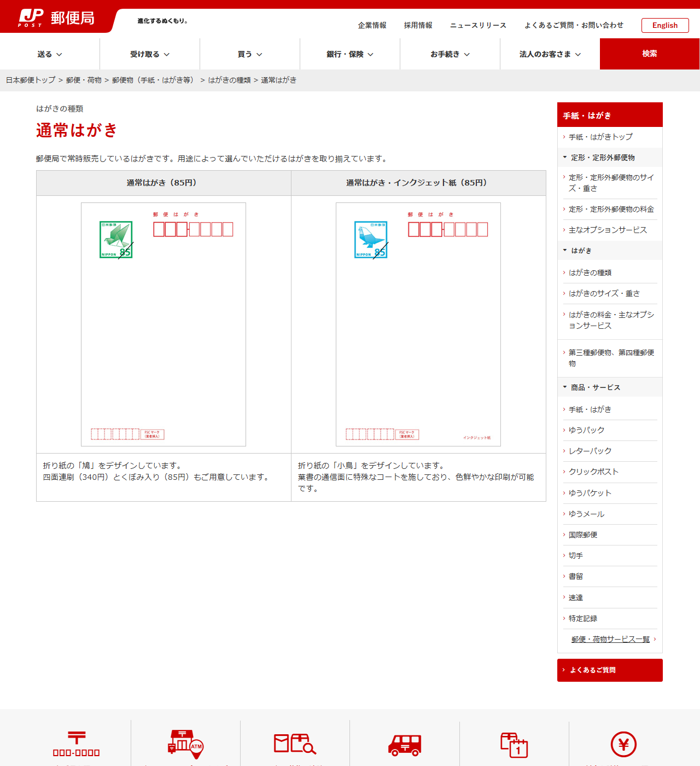Go to 郵便・荷物 breadcrumb
Viewport: 700px width, 766px height.
tap(84, 80)
